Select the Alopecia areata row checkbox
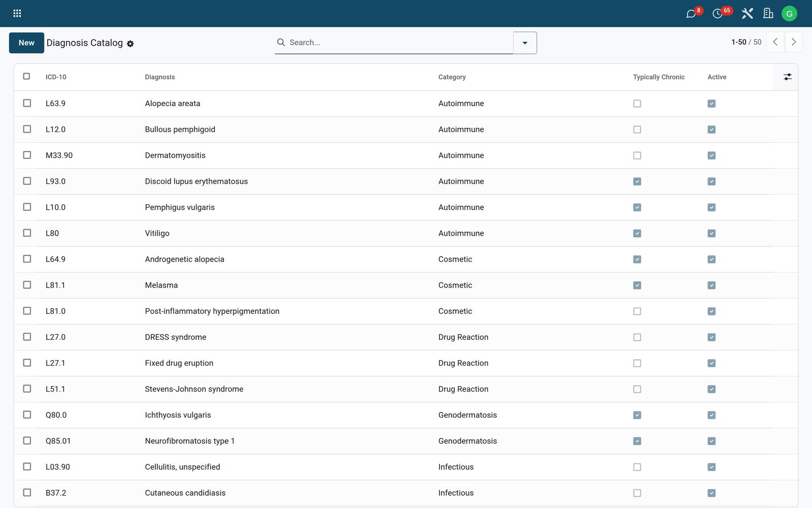The width and height of the screenshot is (812, 508). click(27, 103)
